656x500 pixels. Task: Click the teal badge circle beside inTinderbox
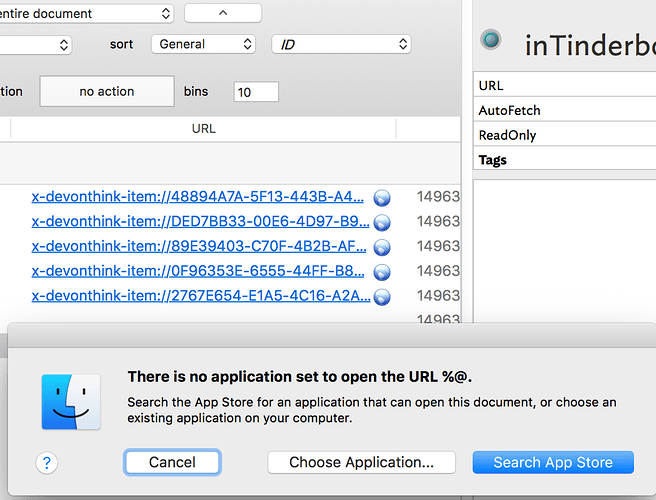tap(490, 40)
